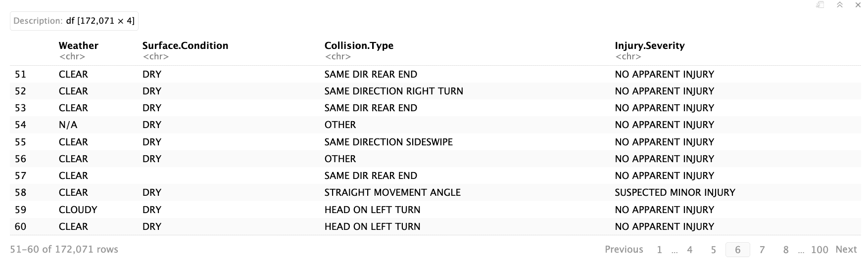Clear the output with X icon
This screenshot has height=264, width=868.
[x=858, y=5]
